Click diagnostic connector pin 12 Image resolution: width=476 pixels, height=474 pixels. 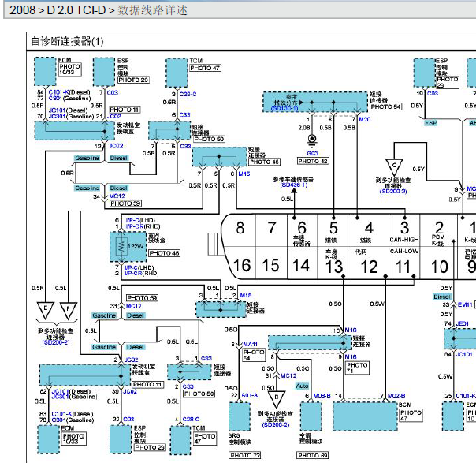(369, 267)
